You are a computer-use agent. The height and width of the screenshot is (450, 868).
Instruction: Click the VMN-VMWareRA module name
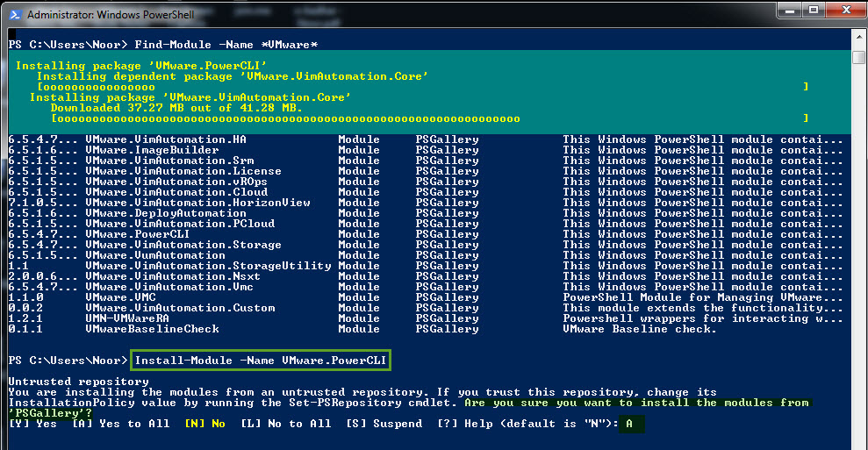[x=127, y=318]
